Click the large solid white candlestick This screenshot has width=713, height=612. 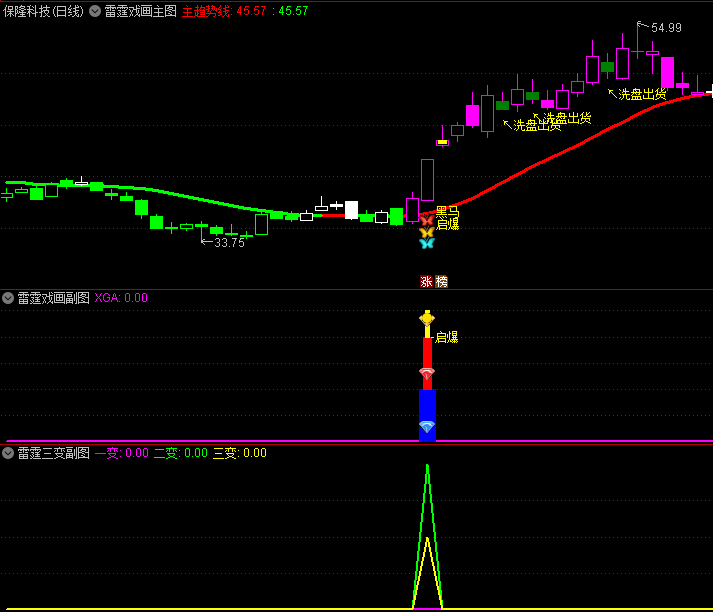tap(351, 210)
